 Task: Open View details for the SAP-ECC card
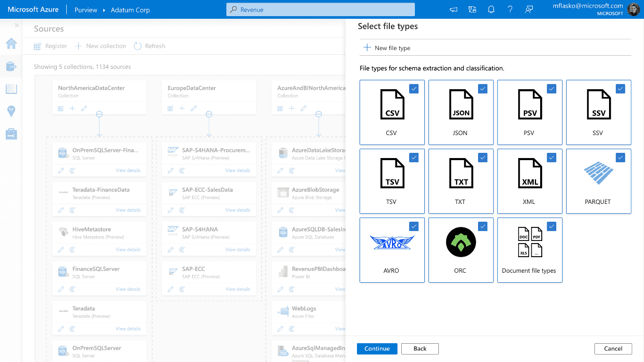pyautogui.click(x=237, y=289)
